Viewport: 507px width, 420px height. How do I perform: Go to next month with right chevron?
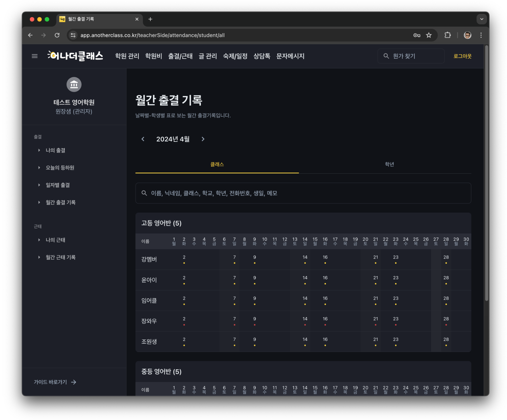point(203,139)
